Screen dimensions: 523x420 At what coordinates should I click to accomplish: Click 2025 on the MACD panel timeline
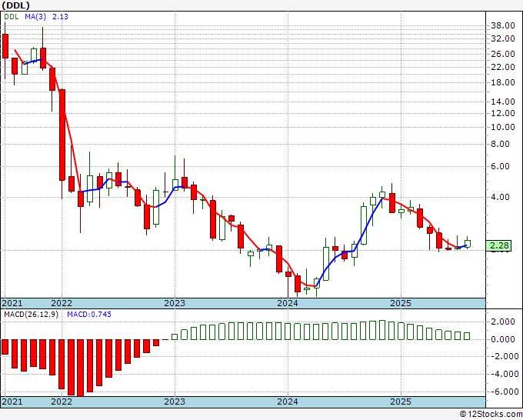401,402
